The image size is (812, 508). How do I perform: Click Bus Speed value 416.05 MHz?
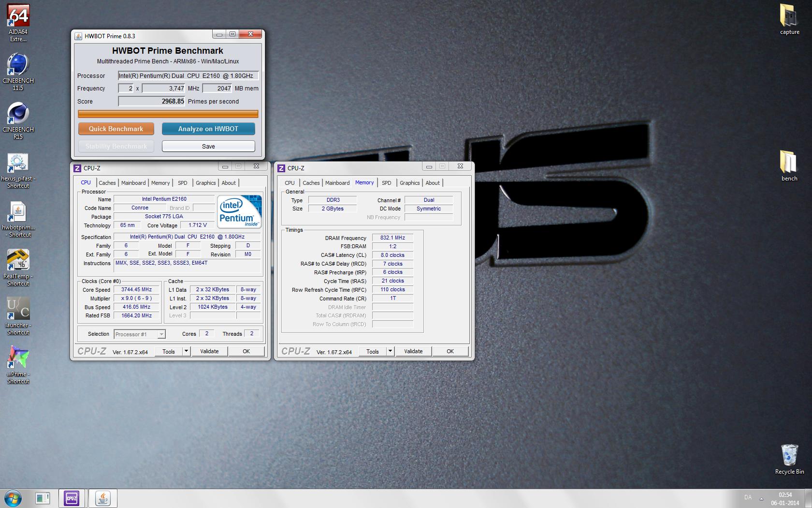pyautogui.click(x=136, y=307)
